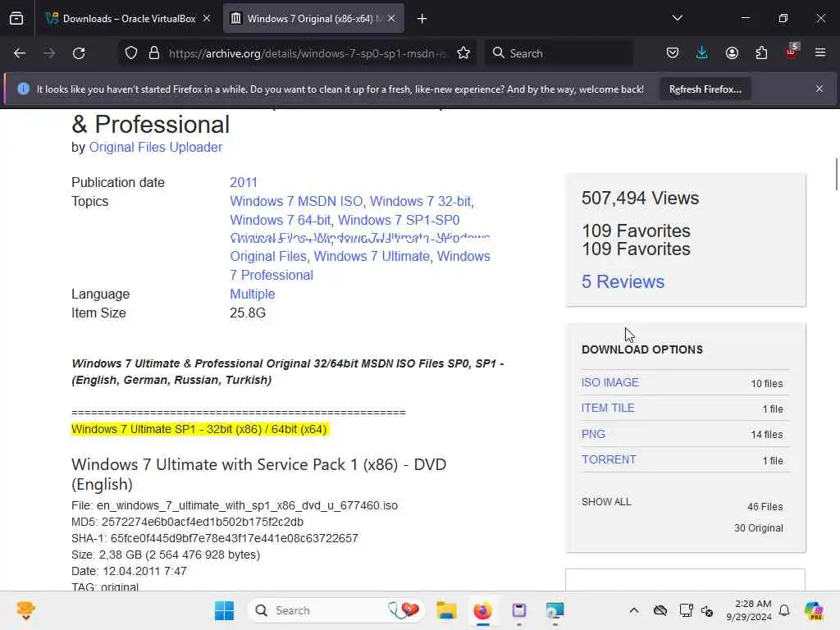Open tracking protection shield icon
This screenshot has height=630, width=840.
pyautogui.click(x=131, y=53)
